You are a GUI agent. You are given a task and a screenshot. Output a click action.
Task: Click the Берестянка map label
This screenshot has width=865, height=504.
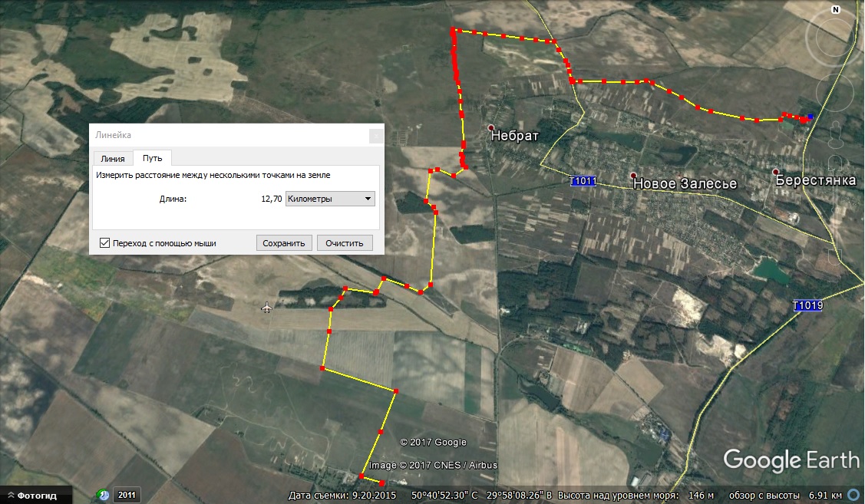click(x=816, y=180)
